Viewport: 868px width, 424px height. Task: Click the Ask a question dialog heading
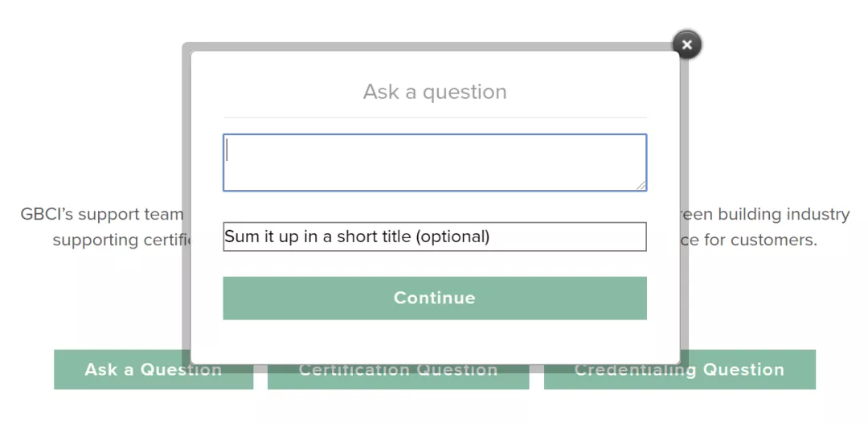435,92
